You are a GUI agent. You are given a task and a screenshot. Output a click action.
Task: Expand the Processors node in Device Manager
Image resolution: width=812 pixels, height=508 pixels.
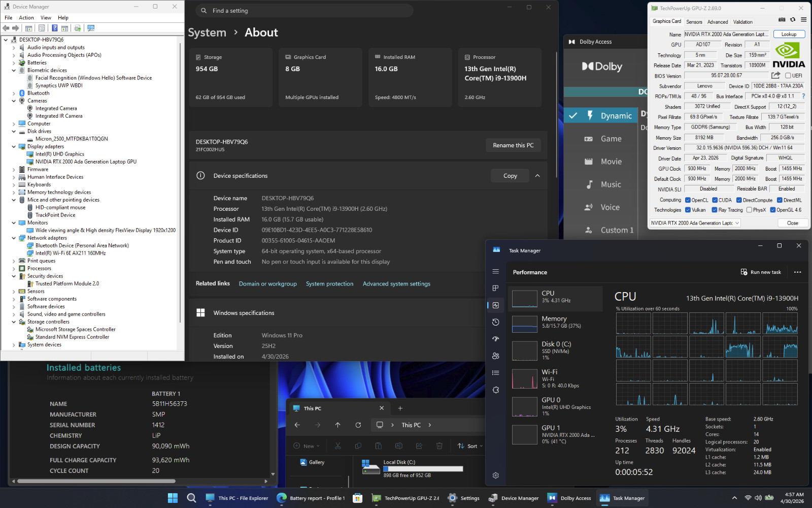14,269
